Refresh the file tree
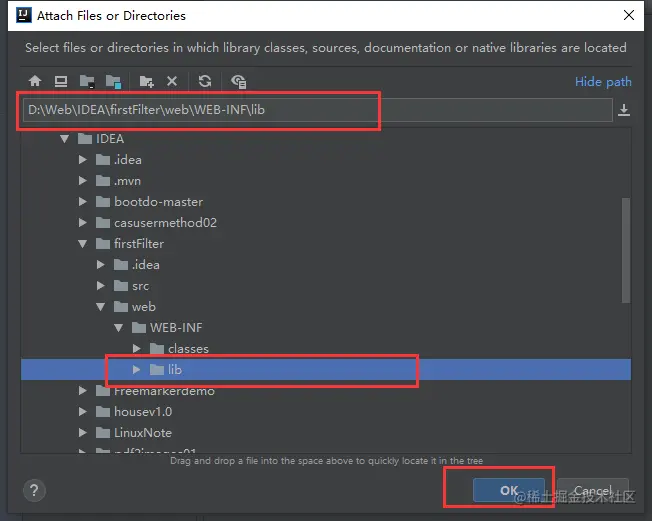This screenshot has height=521, width=652. pos(205,81)
